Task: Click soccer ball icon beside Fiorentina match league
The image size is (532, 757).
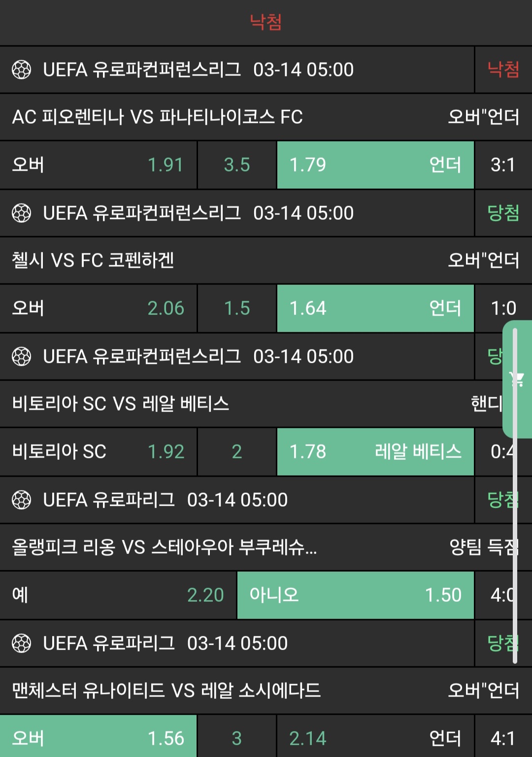Action: point(21,70)
